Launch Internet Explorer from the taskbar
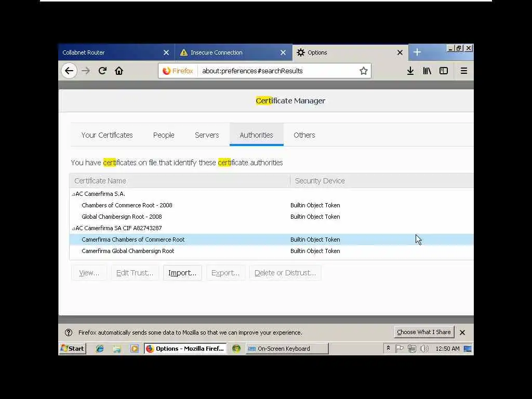Screen dimensions: 532x399 (x=100, y=349)
